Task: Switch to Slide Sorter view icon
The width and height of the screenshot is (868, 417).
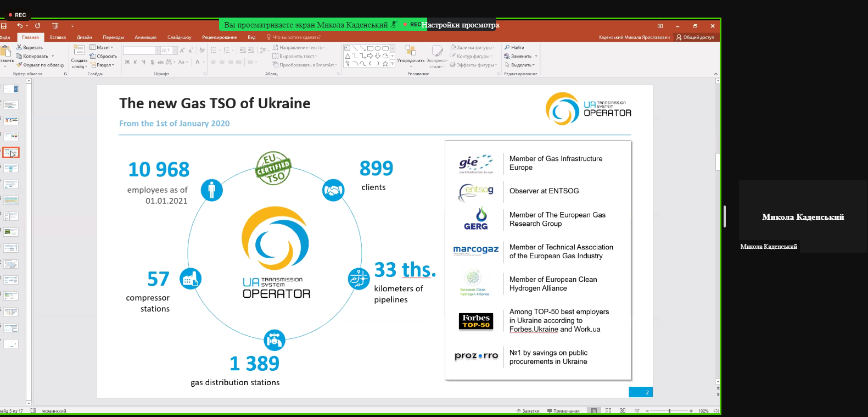Action: pyautogui.click(x=608, y=411)
